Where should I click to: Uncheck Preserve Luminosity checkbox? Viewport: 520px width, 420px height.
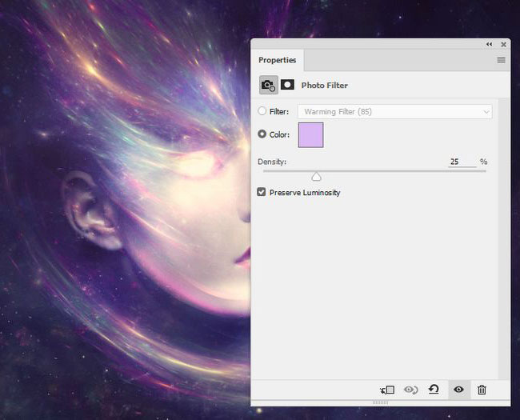click(262, 192)
